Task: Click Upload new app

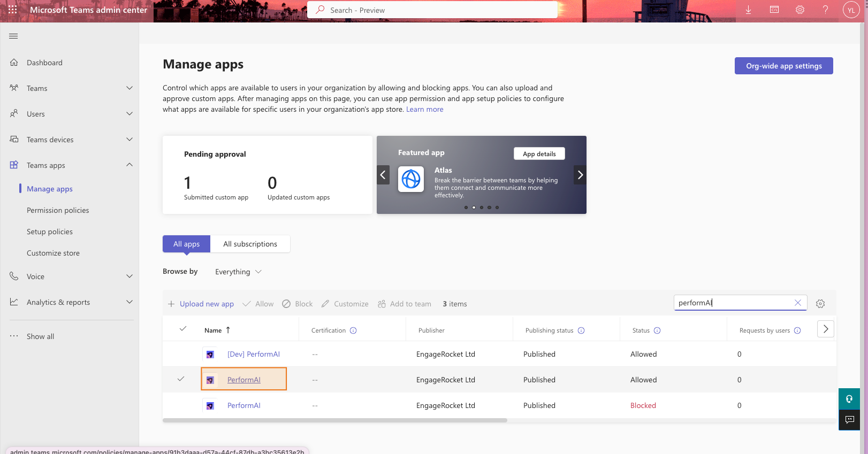Action: pyautogui.click(x=201, y=304)
